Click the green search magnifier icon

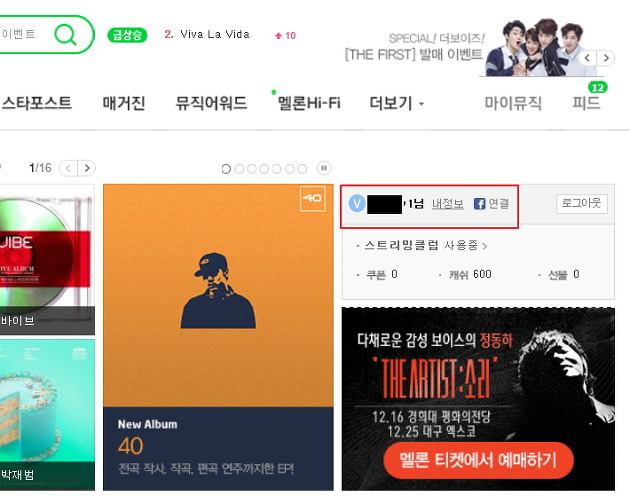tap(65, 35)
